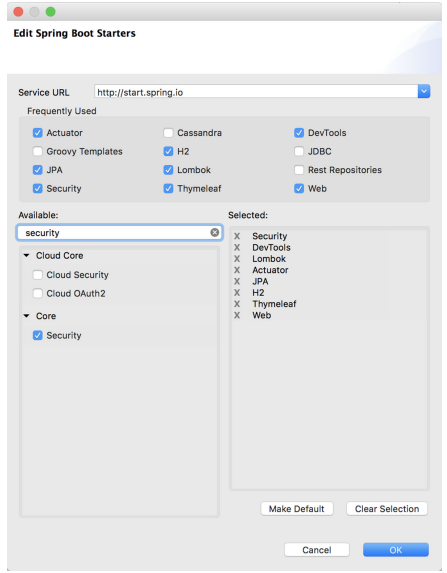Close the dialog with the red window button
This screenshot has width=447, height=573.
point(18,12)
